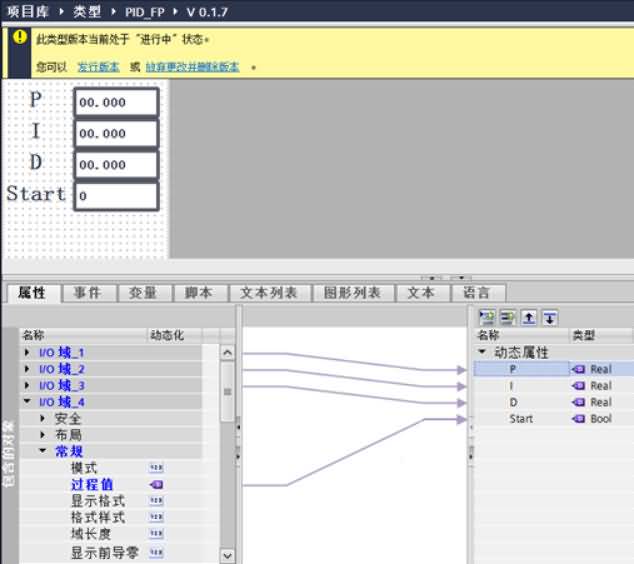This screenshot has width=634, height=564.
Task: Click the tag icon in the Start Bool row
Action: point(579,419)
